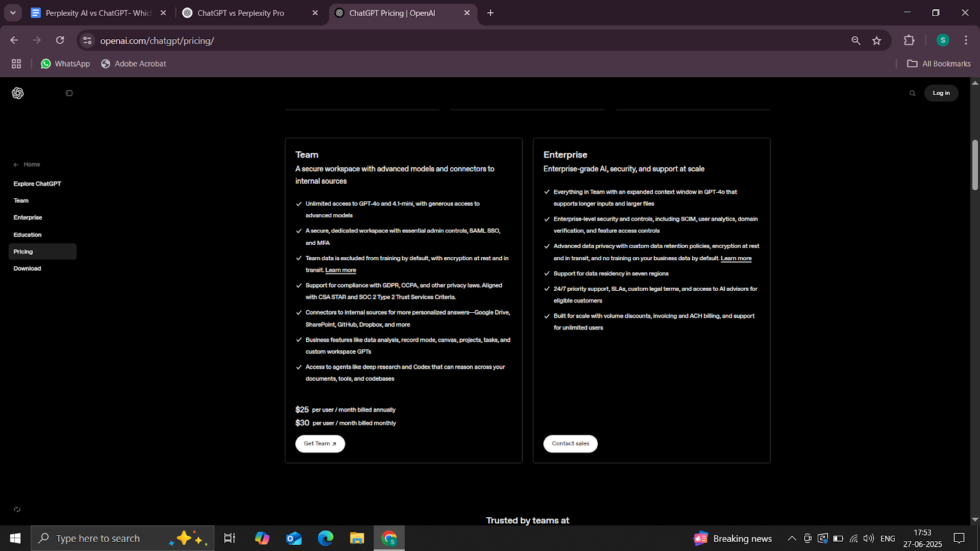Toggle the sidebar collapse icon beside logo
This screenshot has width=980, height=551.
tap(69, 93)
